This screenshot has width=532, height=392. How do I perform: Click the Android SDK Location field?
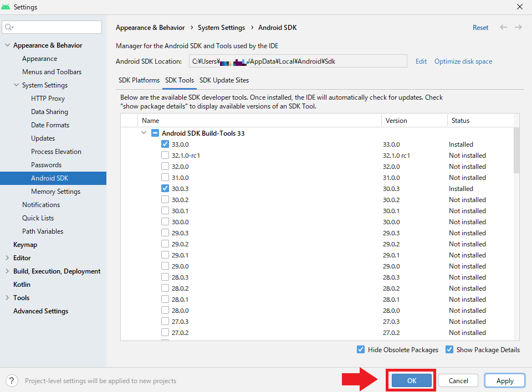(298, 61)
